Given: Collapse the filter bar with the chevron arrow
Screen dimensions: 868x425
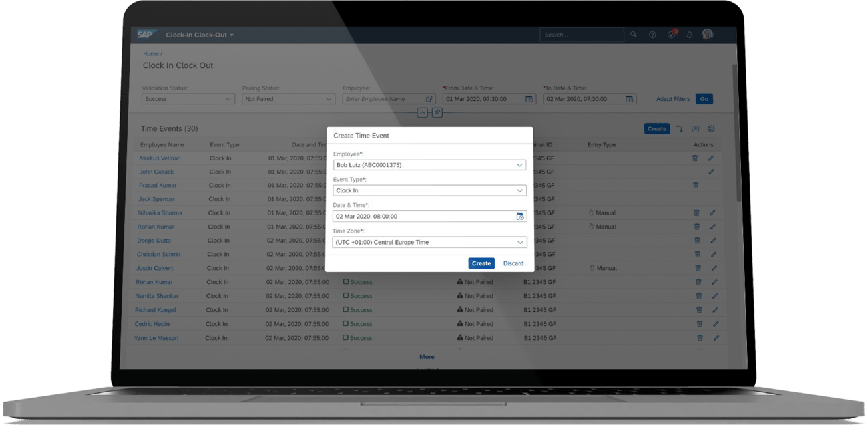Looking at the screenshot, I should coord(423,112).
